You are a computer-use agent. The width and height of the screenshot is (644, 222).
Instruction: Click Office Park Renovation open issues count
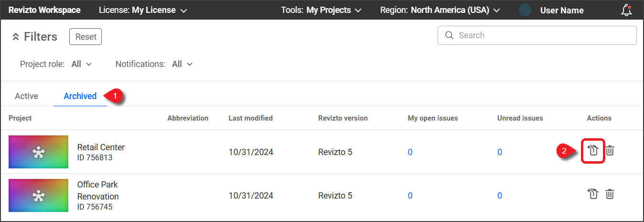click(410, 195)
